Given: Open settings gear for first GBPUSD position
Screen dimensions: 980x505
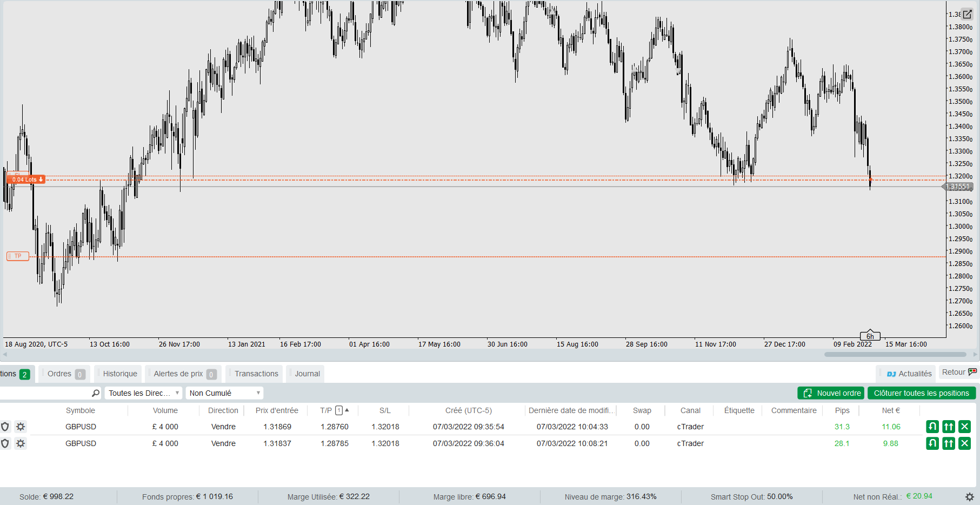Looking at the screenshot, I should 21,427.
